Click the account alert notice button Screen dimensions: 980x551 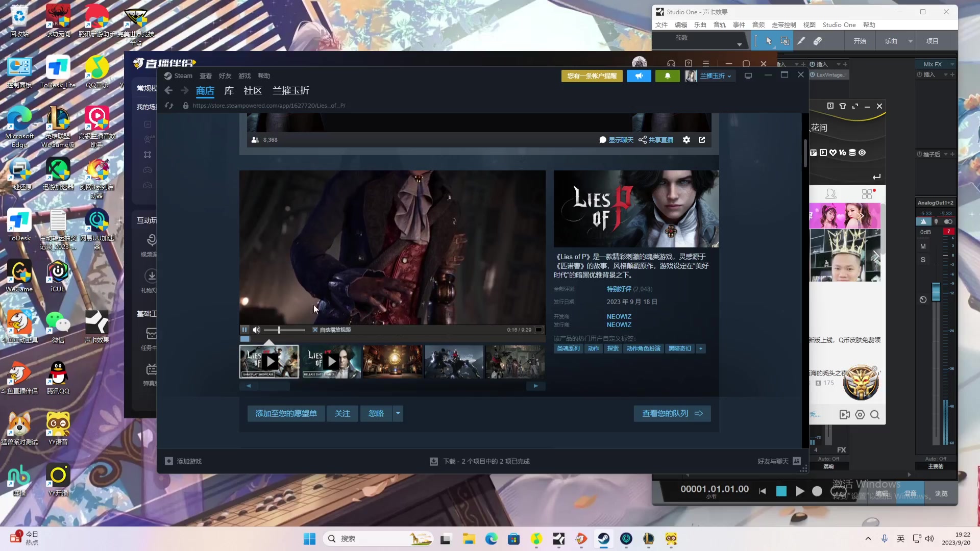[x=592, y=76]
